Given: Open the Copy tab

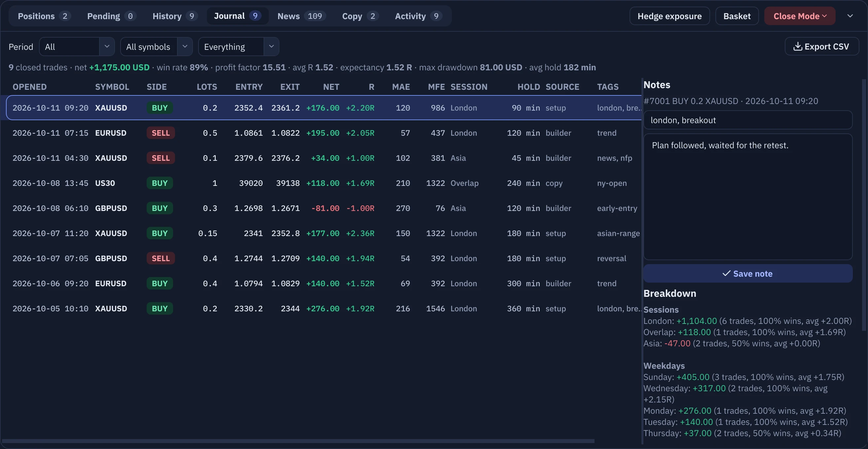Looking at the screenshot, I should (360, 16).
